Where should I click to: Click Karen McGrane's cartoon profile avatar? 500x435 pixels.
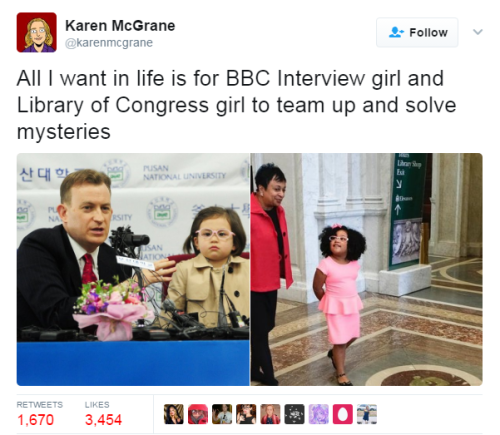click(x=37, y=32)
